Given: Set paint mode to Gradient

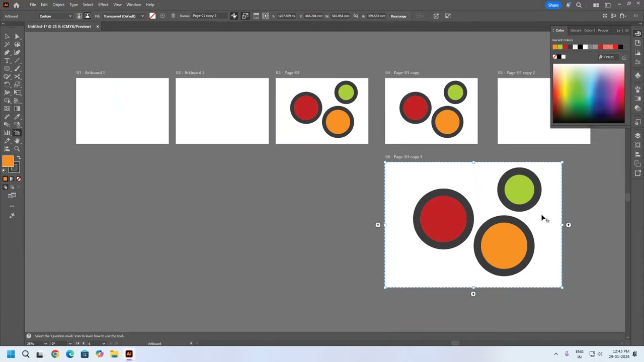Looking at the screenshot, I should (x=12, y=179).
